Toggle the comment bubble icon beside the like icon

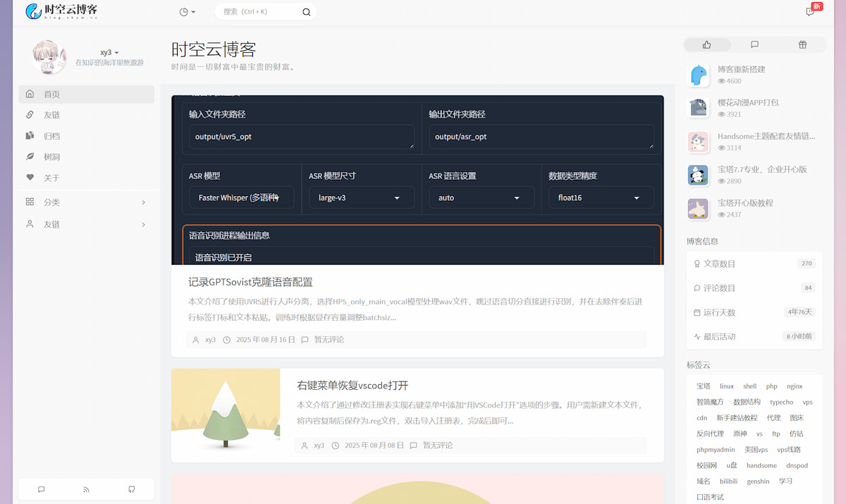click(754, 44)
